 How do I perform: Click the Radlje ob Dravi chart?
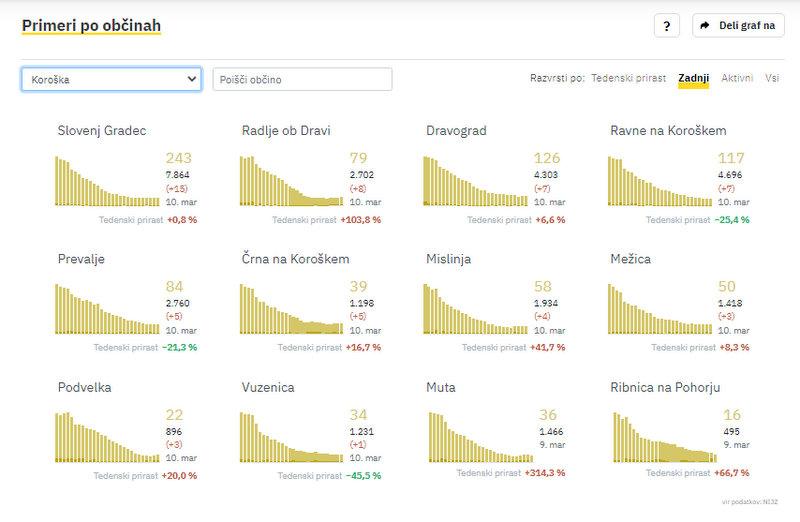tap(290, 180)
